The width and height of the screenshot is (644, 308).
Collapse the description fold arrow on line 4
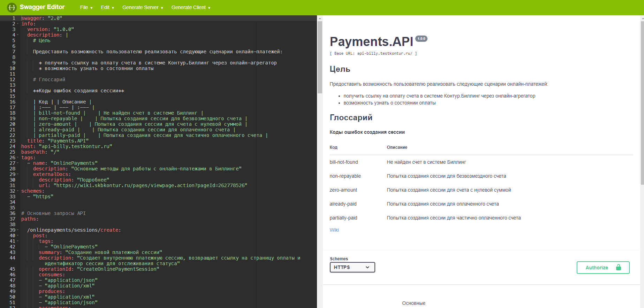(x=18, y=35)
